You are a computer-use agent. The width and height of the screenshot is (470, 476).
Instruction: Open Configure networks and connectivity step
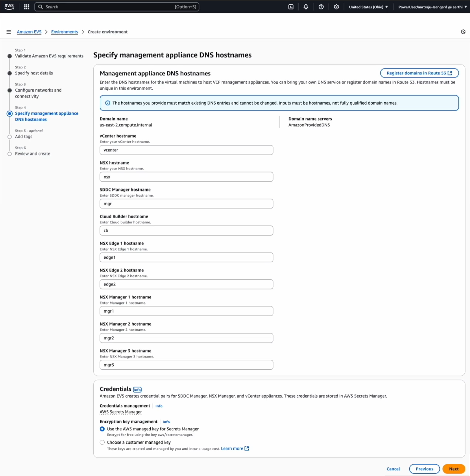[x=38, y=93]
